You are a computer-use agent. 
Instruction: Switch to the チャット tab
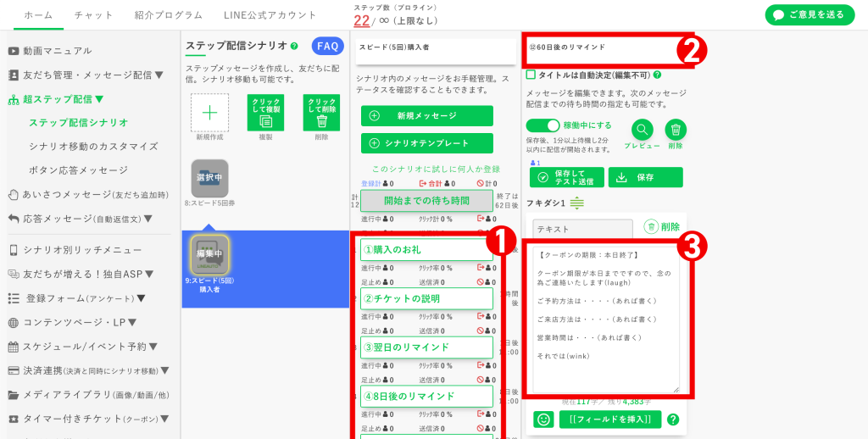pos(94,15)
